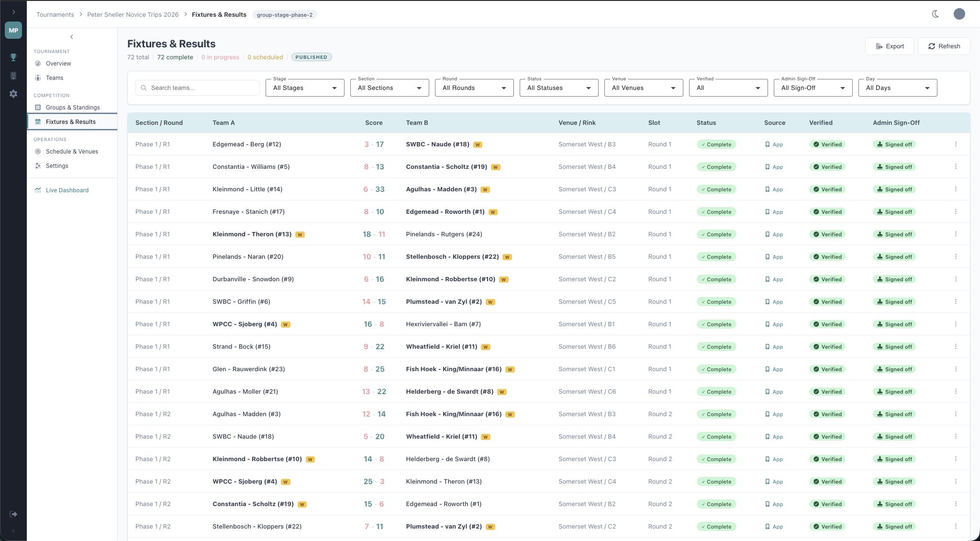980x541 pixels.
Task: Open the Day dropdown
Action: (x=898, y=88)
